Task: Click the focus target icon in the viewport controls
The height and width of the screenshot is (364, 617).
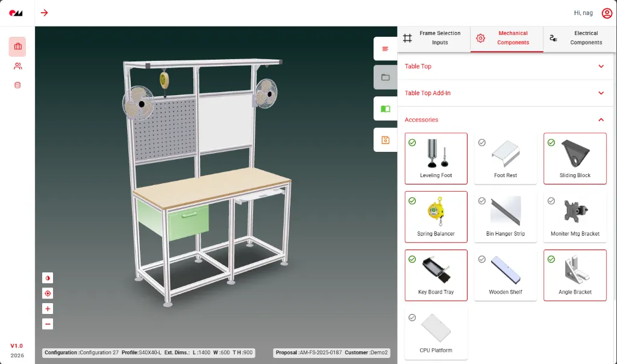Action: [x=48, y=293]
